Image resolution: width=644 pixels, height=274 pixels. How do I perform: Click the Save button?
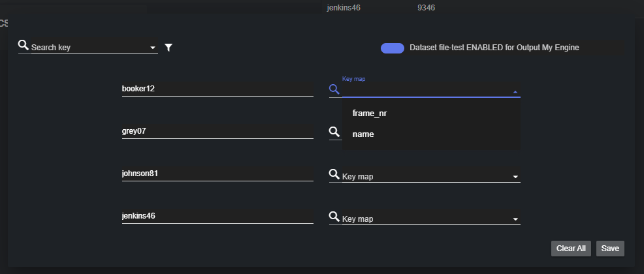pos(610,249)
